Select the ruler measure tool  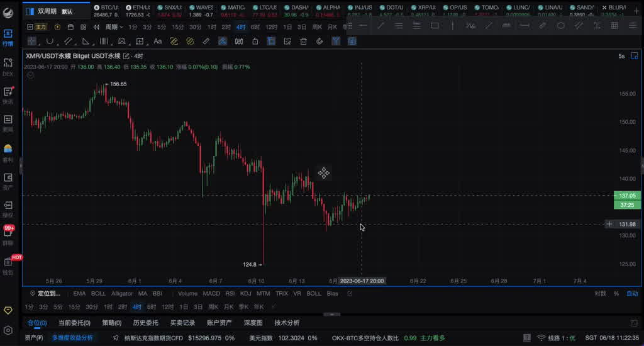click(x=206, y=41)
